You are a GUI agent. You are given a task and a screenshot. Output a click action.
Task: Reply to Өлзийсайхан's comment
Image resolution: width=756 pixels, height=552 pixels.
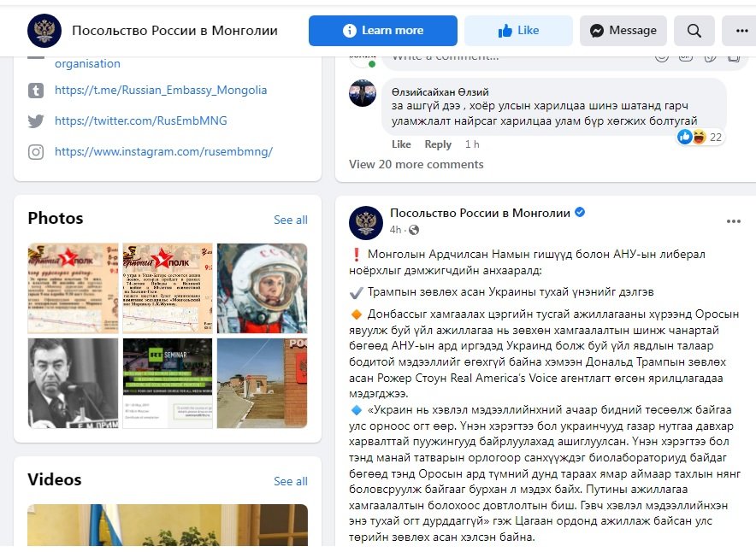[438, 144]
